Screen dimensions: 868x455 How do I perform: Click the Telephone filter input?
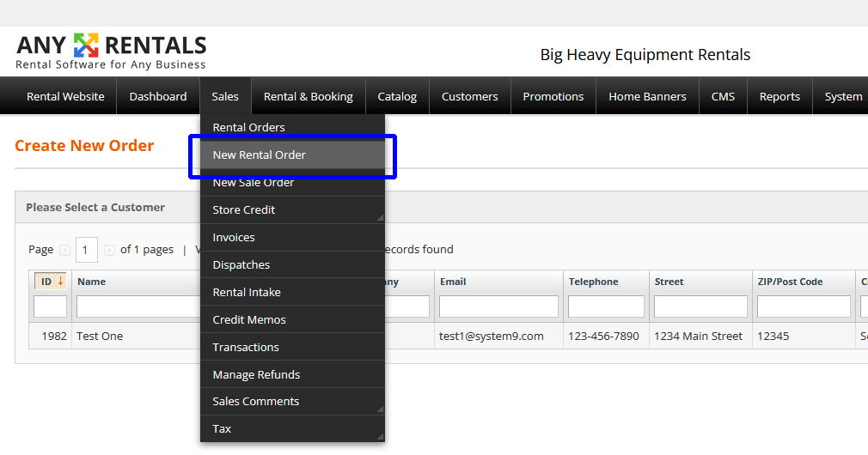(x=606, y=306)
